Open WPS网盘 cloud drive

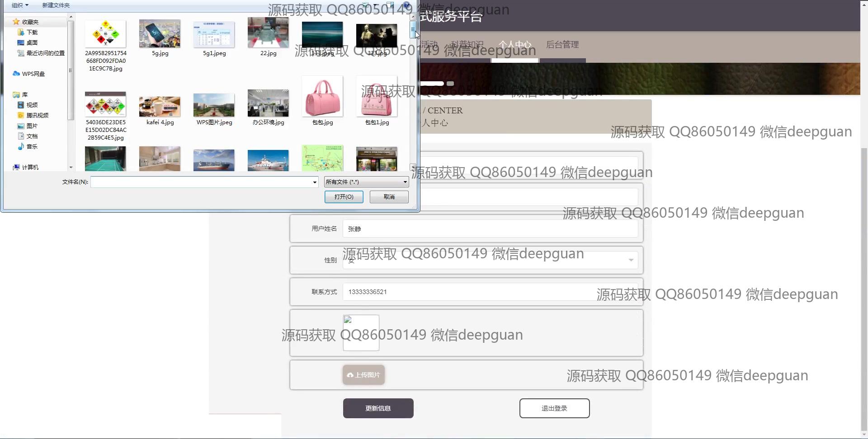[33, 74]
